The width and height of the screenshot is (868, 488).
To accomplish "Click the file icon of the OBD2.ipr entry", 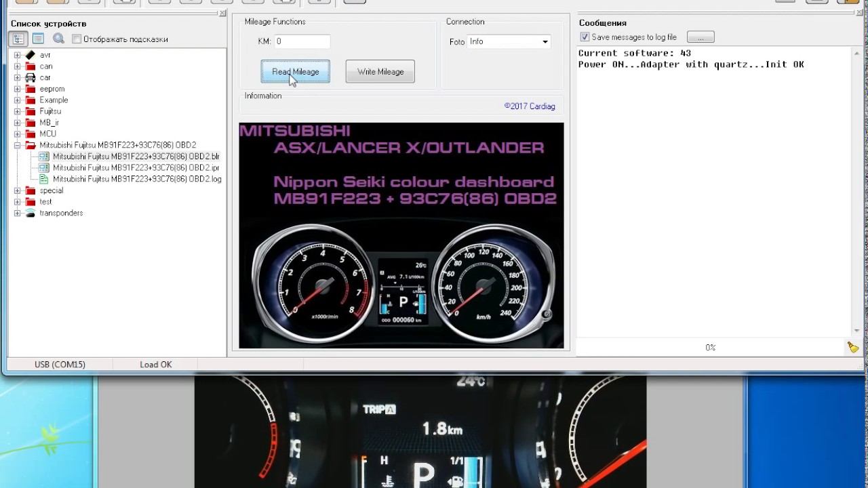I will coord(44,167).
